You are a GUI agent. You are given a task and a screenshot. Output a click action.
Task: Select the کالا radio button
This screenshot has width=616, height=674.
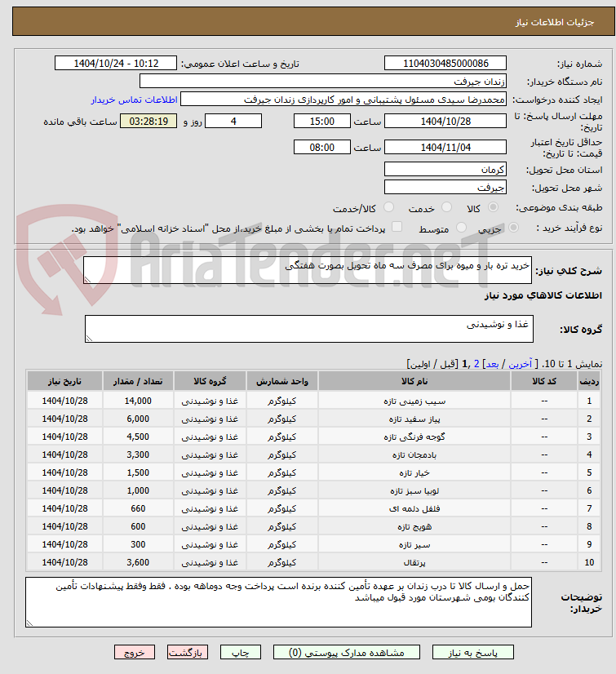click(493, 207)
